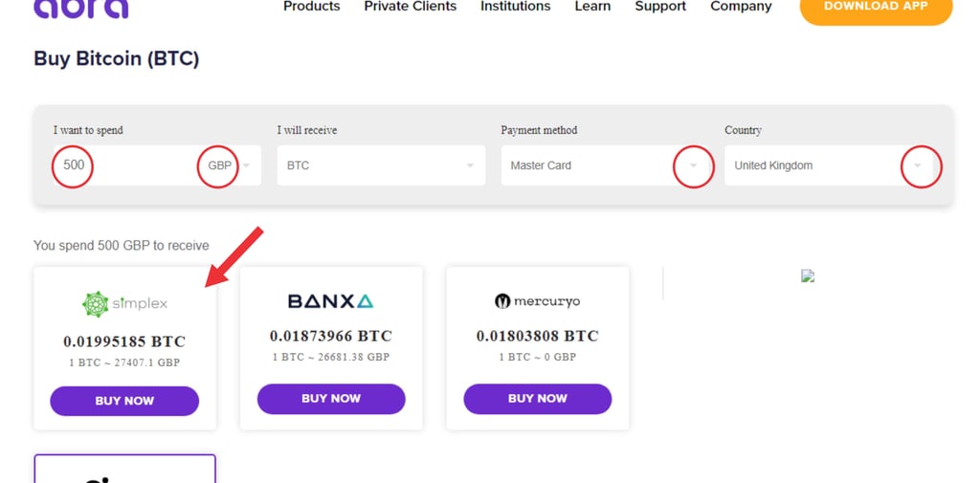Viewport: 980px width, 483px height.
Task: Open the Support menu
Action: coord(660,7)
